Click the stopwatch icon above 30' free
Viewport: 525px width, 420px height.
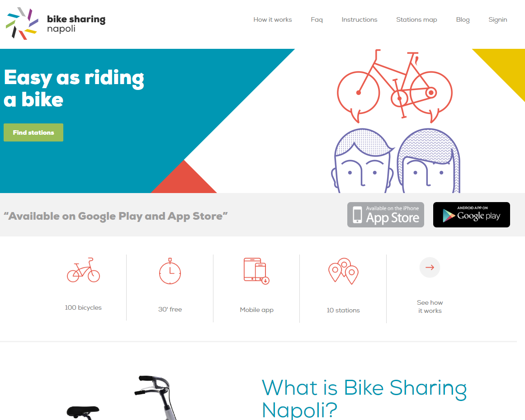pyautogui.click(x=170, y=271)
